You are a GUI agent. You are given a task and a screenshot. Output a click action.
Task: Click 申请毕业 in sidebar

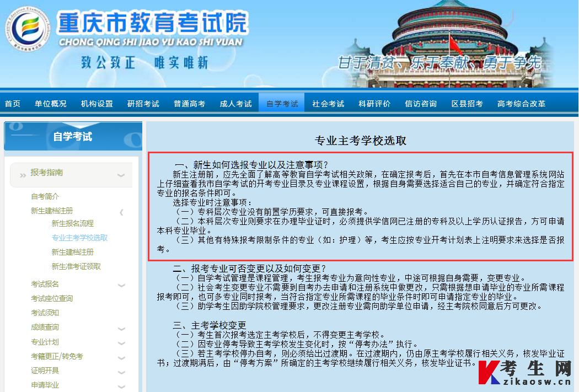coord(45,385)
